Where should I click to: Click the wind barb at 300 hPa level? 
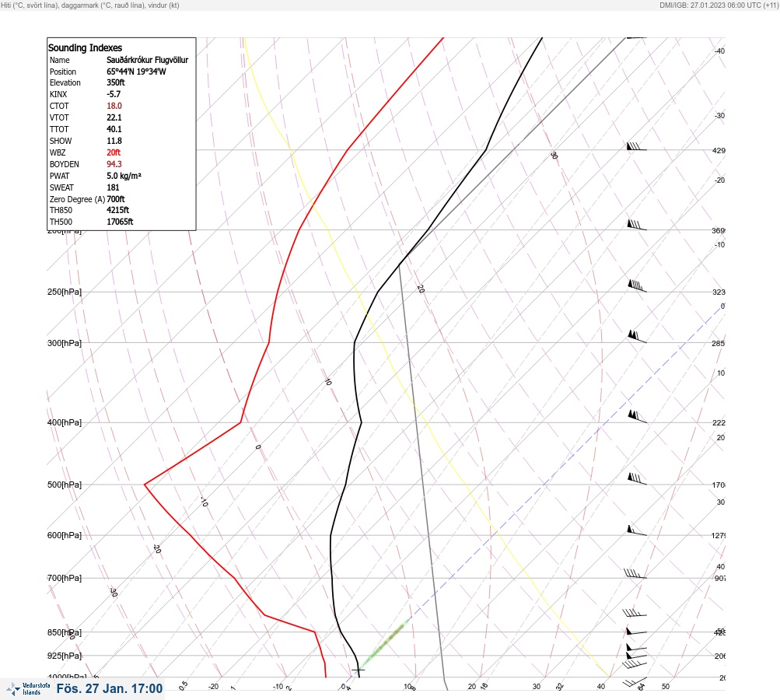tap(637, 337)
